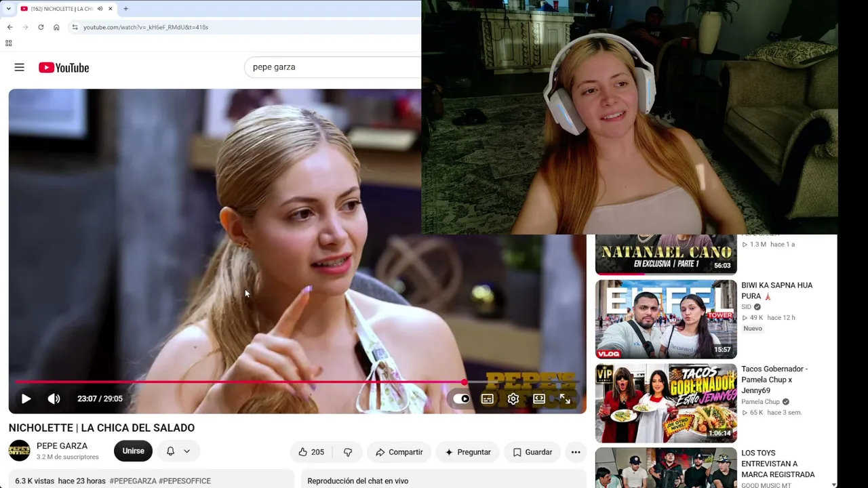Seek using the red video progress bar

tap(297, 382)
